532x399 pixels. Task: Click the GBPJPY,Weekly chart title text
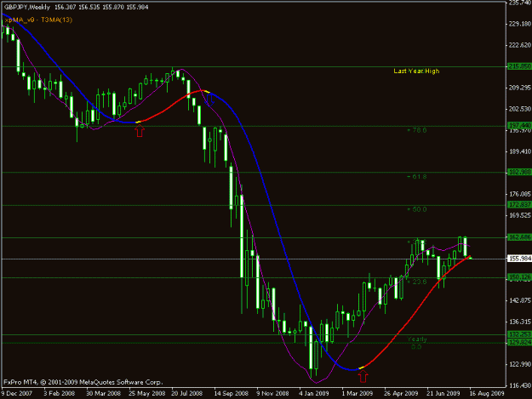(26, 7)
